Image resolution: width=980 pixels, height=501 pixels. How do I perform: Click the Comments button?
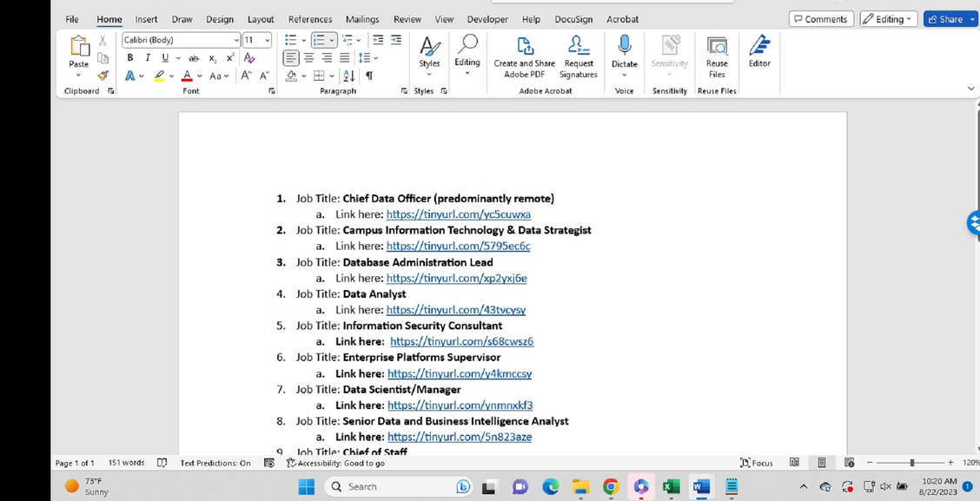click(x=820, y=19)
